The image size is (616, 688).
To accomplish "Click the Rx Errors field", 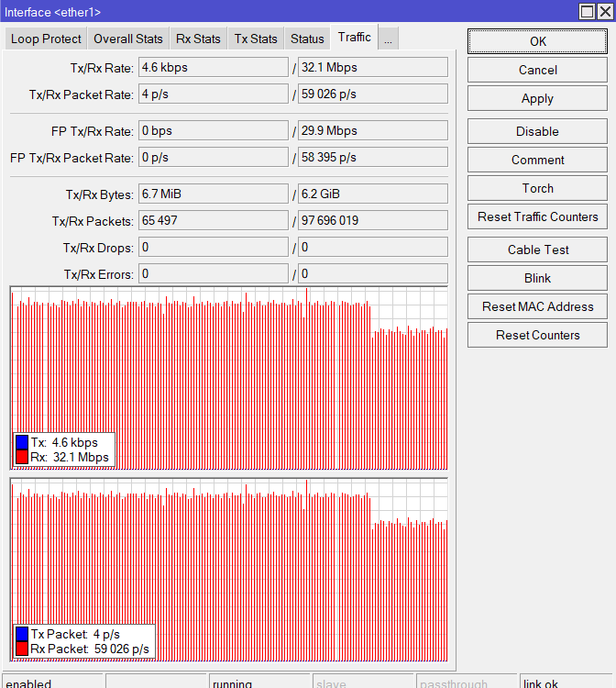I will pos(373,273).
